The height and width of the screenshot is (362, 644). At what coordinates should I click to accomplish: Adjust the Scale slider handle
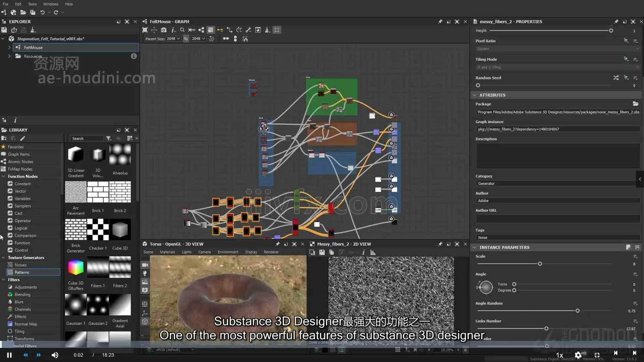click(x=540, y=264)
